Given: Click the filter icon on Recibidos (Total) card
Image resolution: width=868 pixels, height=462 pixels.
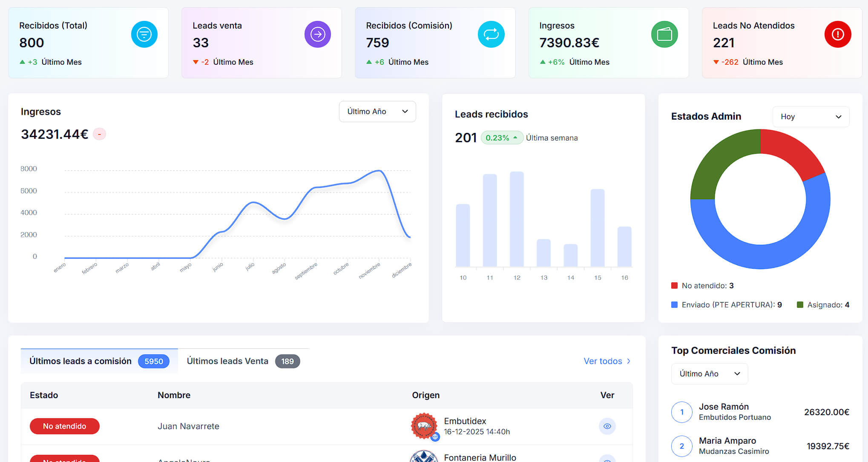Looking at the screenshot, I should [x=144, y=34].
